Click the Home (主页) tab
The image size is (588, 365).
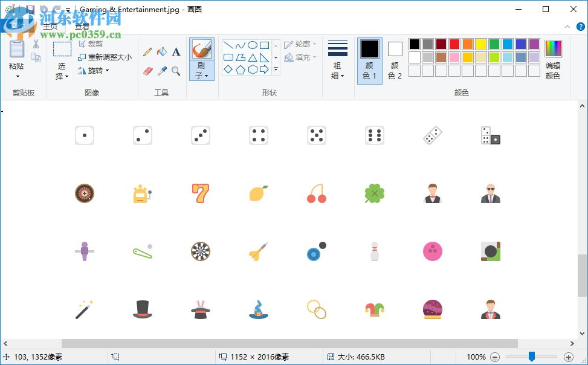[x=50, y=26]
